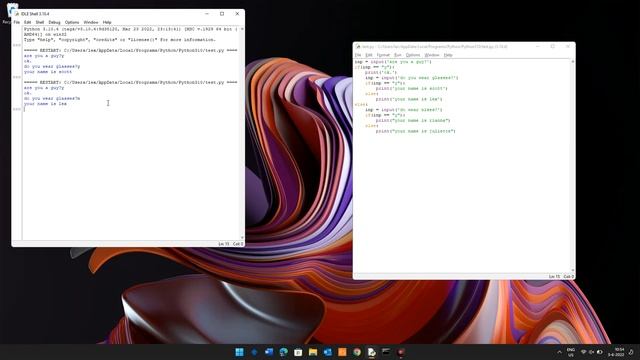Maximize the IDLE Shell window

pos(222,13)
